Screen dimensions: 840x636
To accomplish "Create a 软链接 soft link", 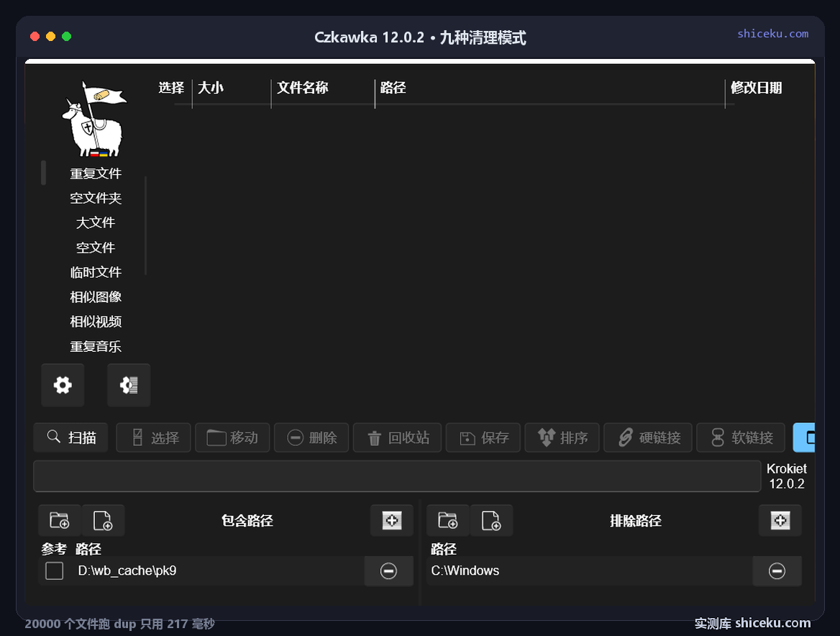I will pyautogui.click(x=741, y=437).
